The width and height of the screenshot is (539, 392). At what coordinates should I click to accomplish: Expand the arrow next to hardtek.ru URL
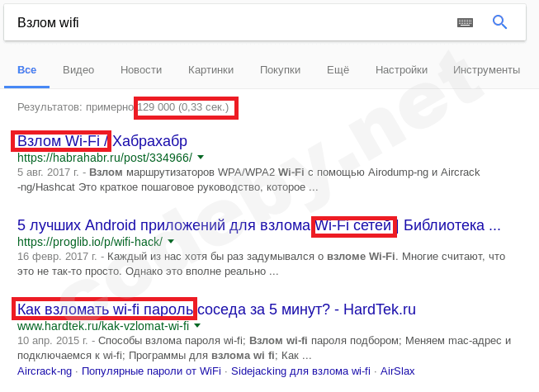197,325
